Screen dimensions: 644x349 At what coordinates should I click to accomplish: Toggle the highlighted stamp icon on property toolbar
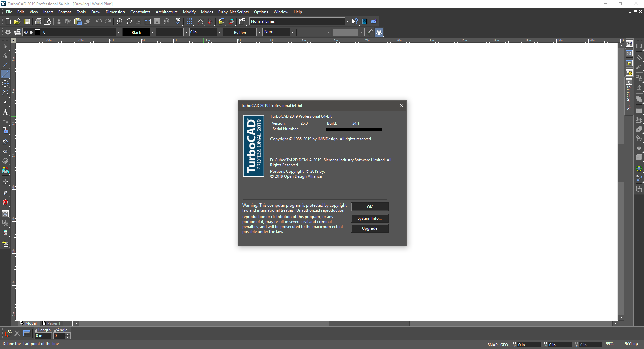coord(379,32)
